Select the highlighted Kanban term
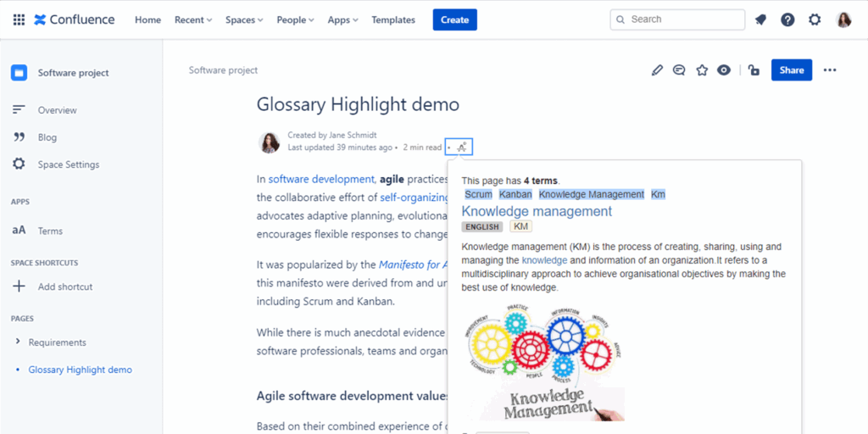Screen dimensions: 868x434 [x=515, y=194]
